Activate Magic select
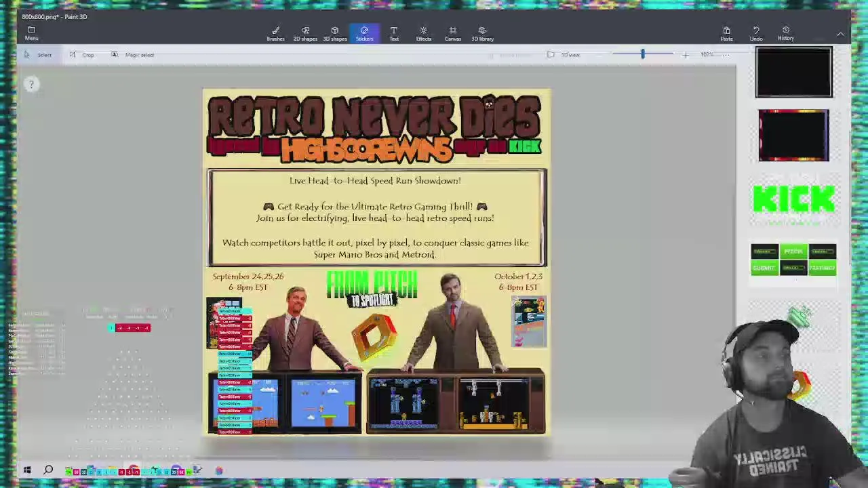The image size is (868, 488). (133, 55)
